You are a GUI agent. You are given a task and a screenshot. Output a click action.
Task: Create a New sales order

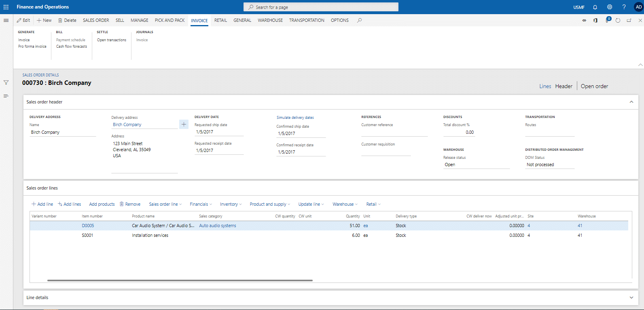pyautogui.click(x=44, y=20)
